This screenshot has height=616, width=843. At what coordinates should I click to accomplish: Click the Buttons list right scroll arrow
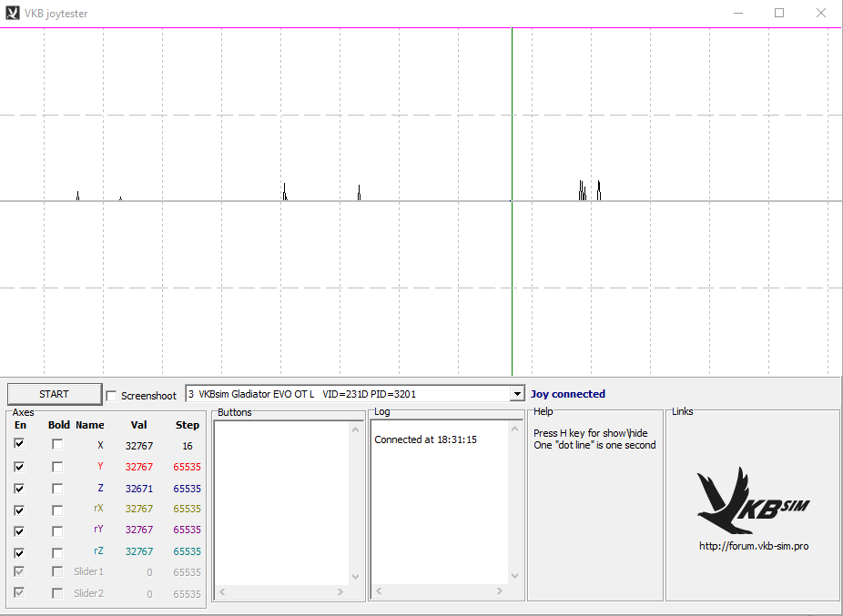[340, 591]
